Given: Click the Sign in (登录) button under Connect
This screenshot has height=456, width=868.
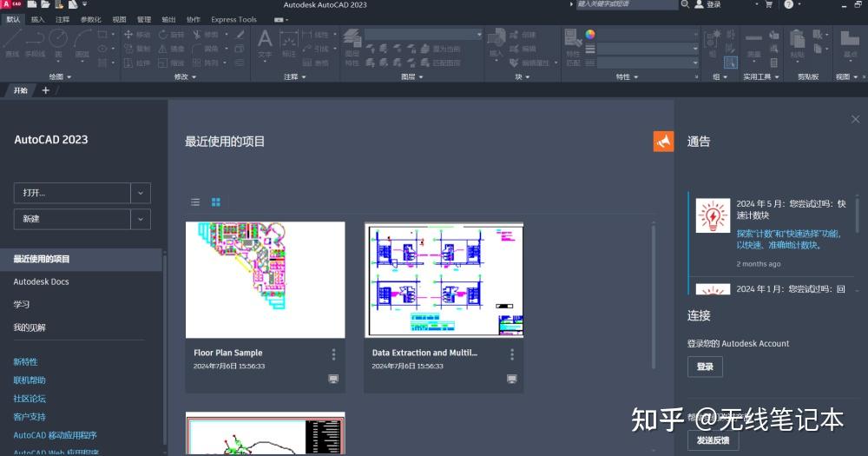Looking at the screenshot, I should coord(705,367).
